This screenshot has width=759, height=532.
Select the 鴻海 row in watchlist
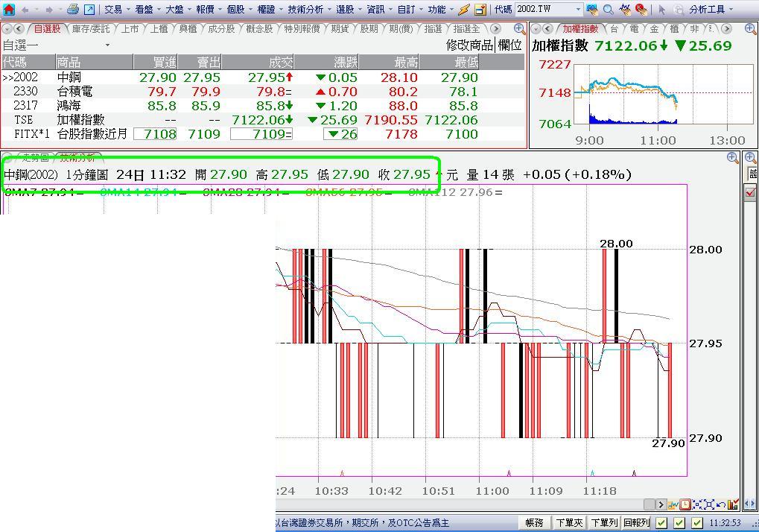(x=264, y=106)
